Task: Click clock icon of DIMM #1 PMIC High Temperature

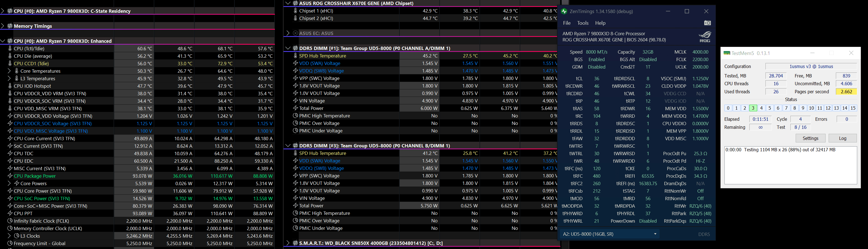Action: click(x=295, y=116)
